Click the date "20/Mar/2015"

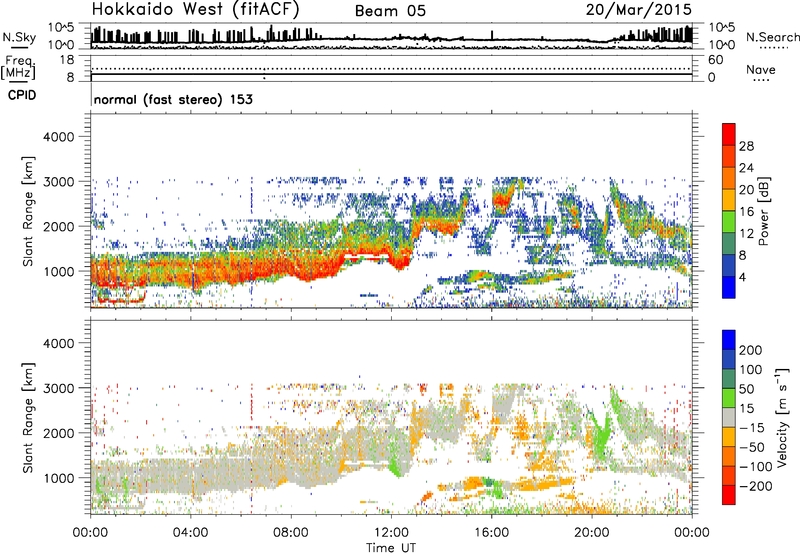tap(638, 9)
